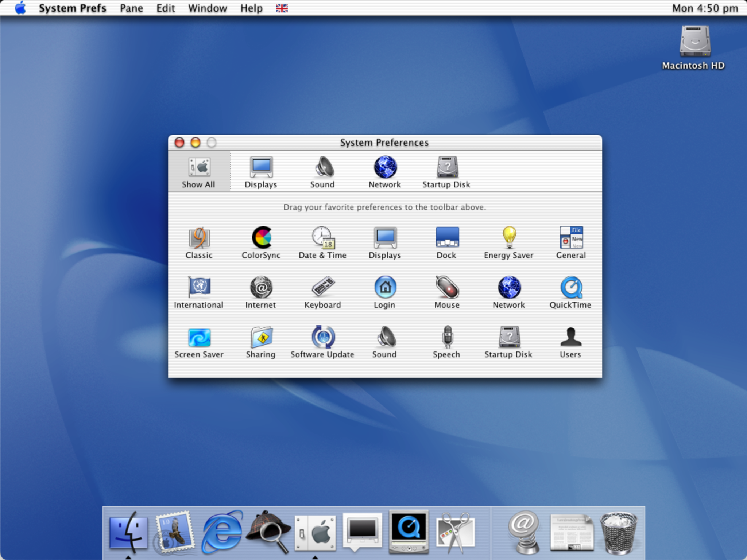The image size is (747, 560).
Task: Open the Mouse preference pane
Action: (447, 292)
